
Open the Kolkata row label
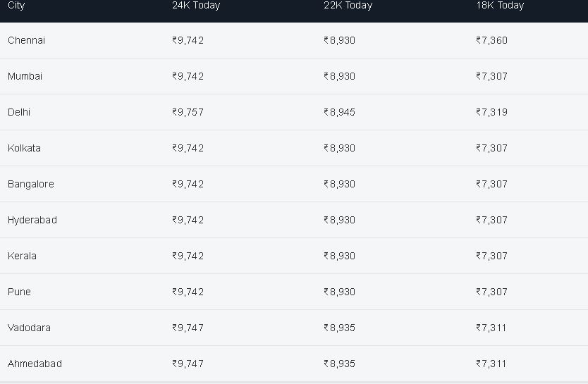[x=24, y=148]
